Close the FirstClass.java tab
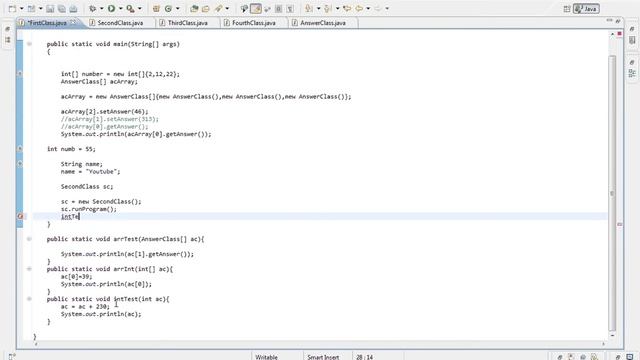The image size is (640, 360). pyautogui.click(x=73, y=22)
